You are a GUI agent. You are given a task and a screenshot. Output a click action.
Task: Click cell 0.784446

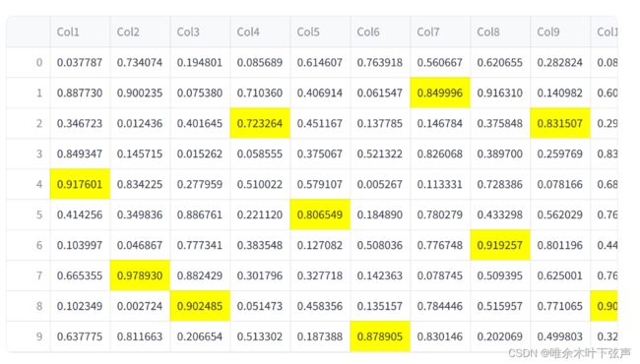(x=440, y=306)
